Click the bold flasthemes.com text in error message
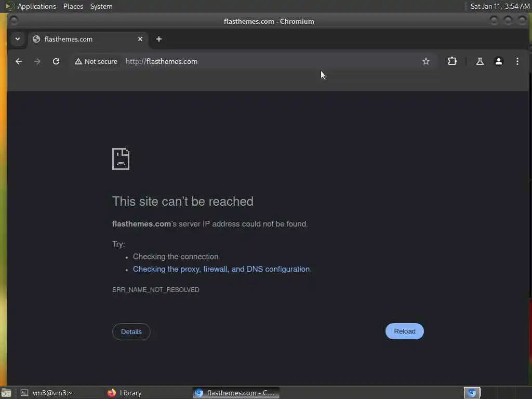The height and width of the screenshot is (399, 532). 141,224
